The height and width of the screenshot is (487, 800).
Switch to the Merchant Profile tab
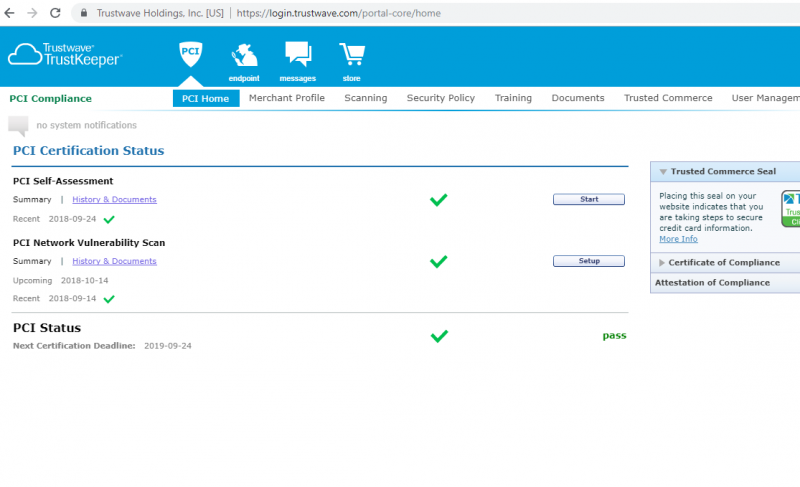[x=286, y=98]
